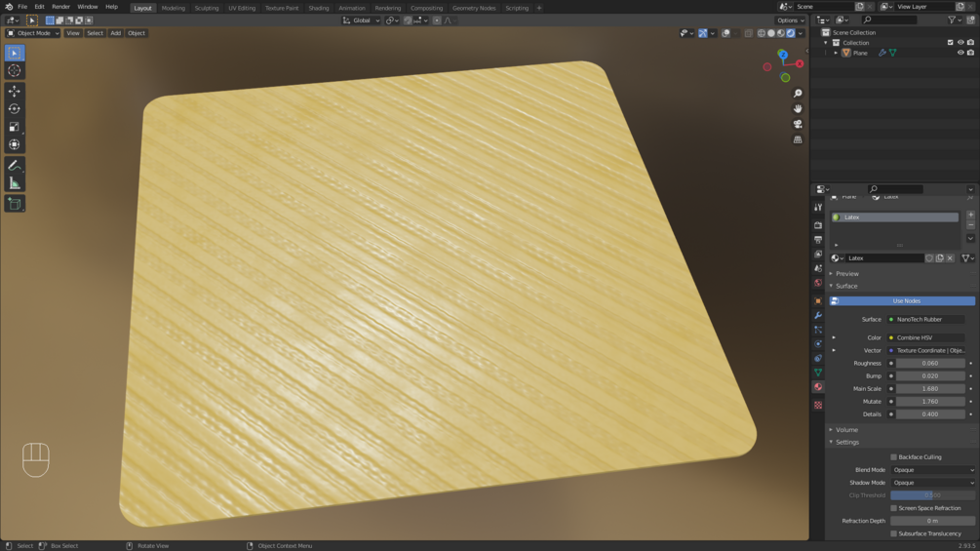Switch perspective/orthographic grid icon

tap(798, 139)
